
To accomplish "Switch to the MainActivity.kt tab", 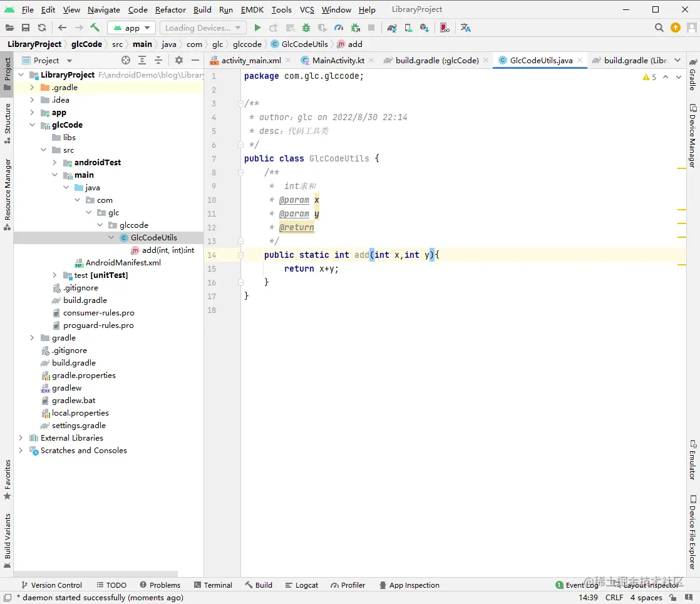I will (x=338, y=60).
